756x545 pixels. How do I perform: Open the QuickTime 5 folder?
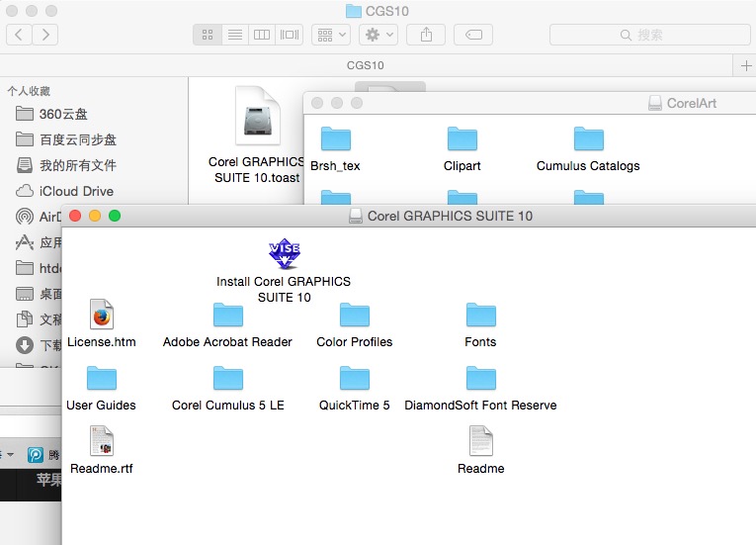(x=354, y=379)
